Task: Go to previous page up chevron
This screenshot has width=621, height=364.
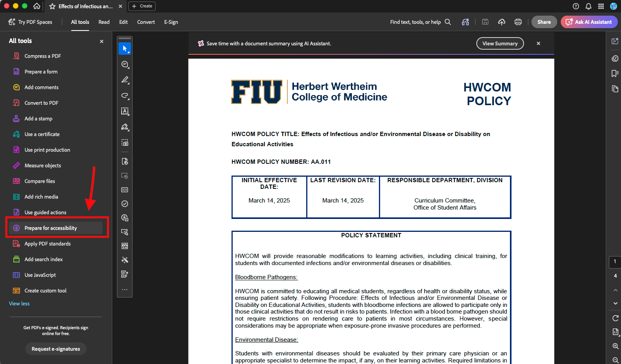Action: pos(616,290)
